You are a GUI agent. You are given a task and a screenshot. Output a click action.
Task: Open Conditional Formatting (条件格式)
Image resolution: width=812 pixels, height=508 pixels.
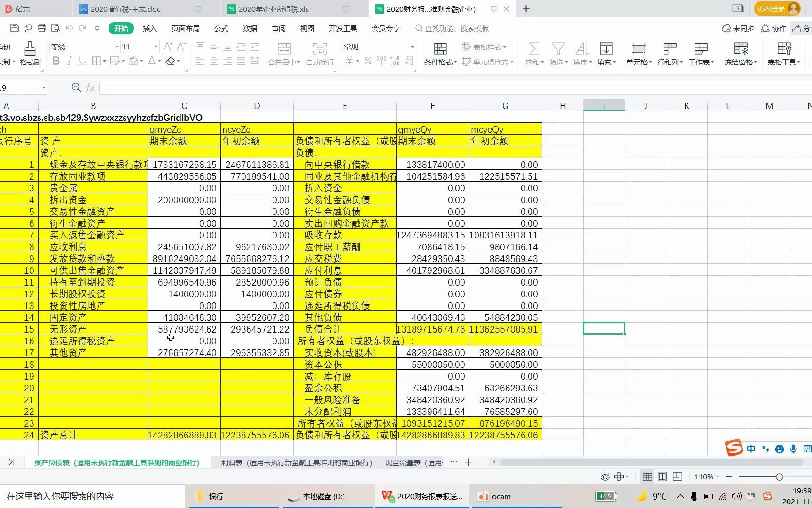(x=440, y=54)
